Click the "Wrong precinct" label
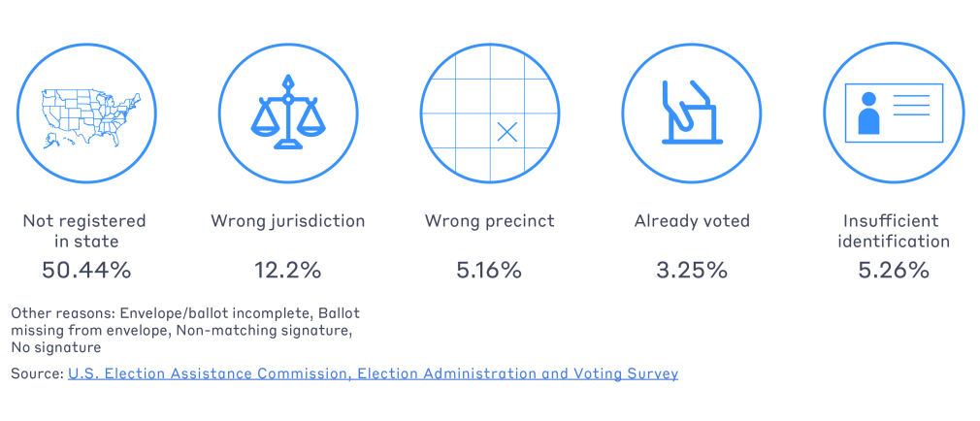 489,221
